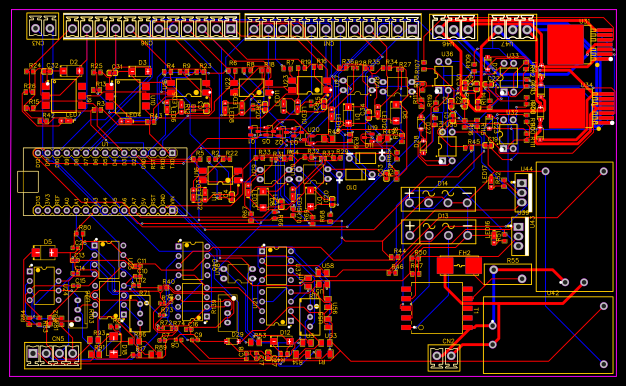
Task: Select the D13 bridge rectifier
Action: point(439,232)
